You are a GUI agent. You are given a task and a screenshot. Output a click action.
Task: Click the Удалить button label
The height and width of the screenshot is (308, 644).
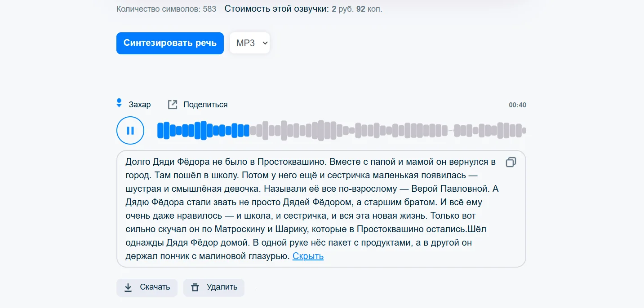(x=222, y=287)
